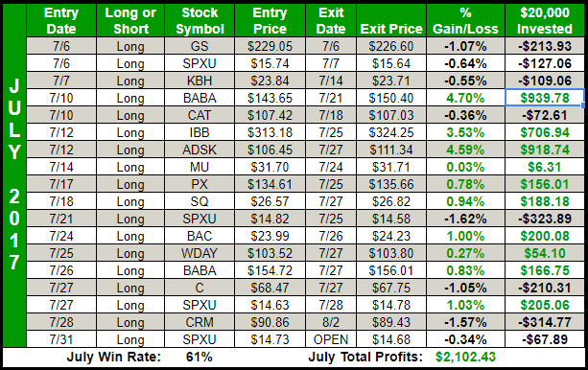Select the 4.70% gain cell

click(x=465, y=98)
